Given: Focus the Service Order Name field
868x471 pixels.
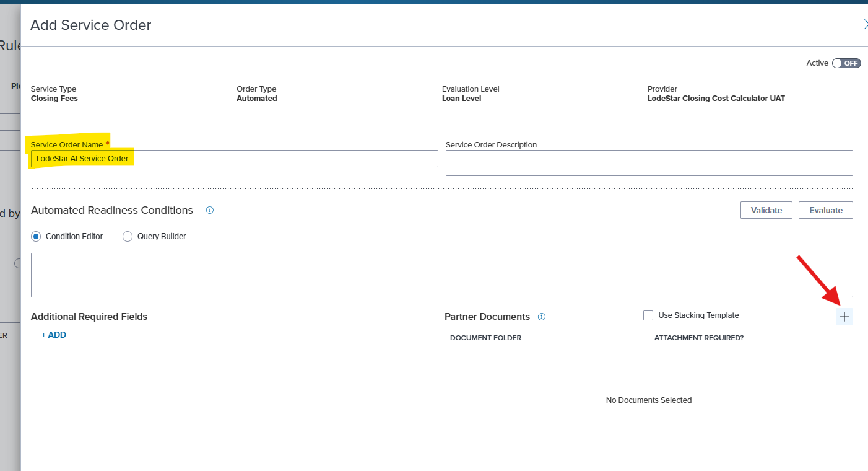Looking at the screenshot, I should pos(235,159).
